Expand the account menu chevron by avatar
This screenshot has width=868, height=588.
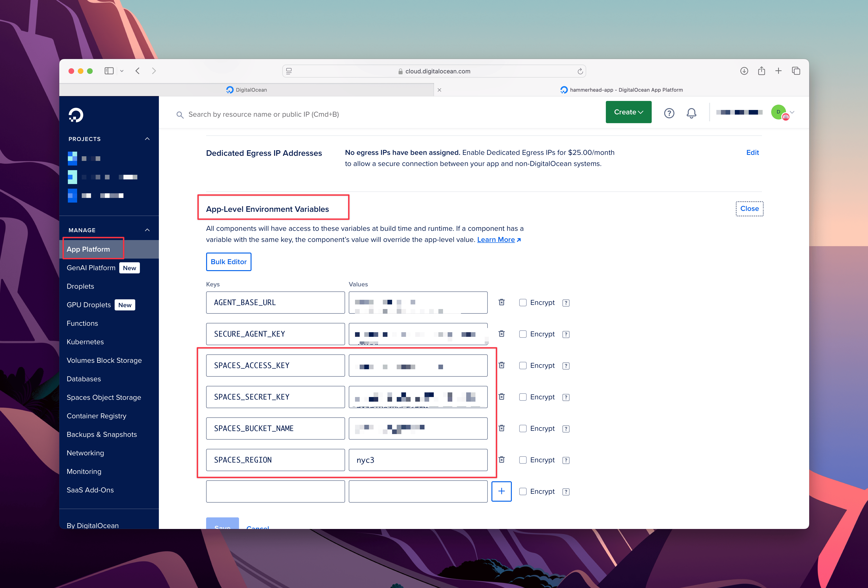792,112
